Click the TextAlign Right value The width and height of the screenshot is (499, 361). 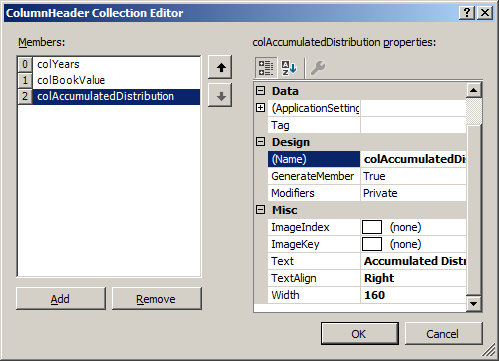pyautogui.click(x=413, y=278)
